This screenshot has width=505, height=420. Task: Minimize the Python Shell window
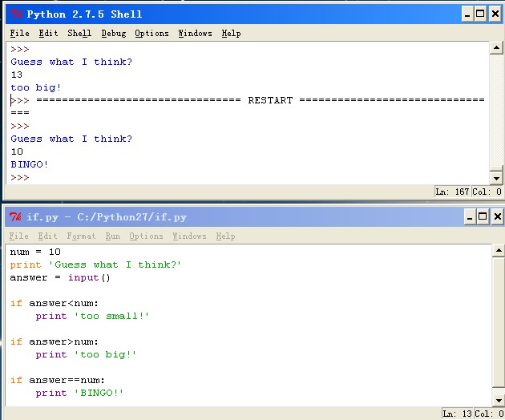(467, 14)
